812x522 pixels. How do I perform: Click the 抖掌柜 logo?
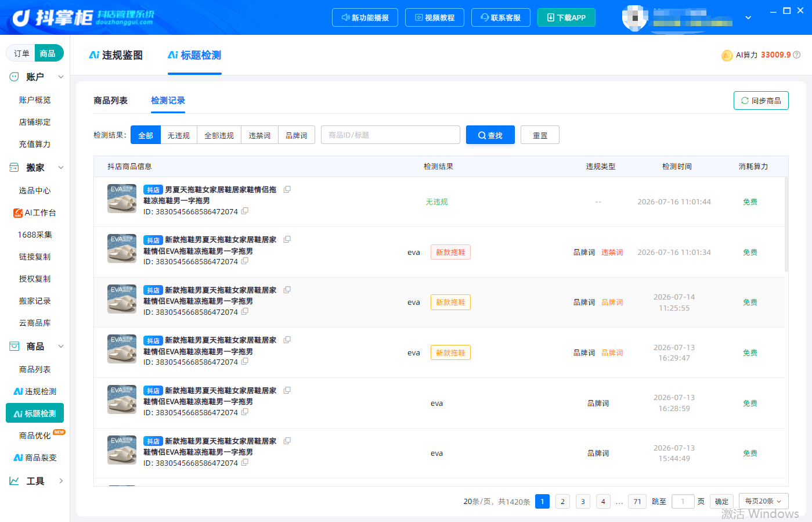coord(83,17)
